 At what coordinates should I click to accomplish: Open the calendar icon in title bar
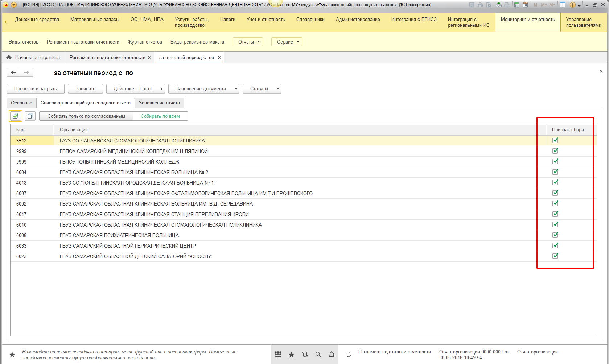525,5
